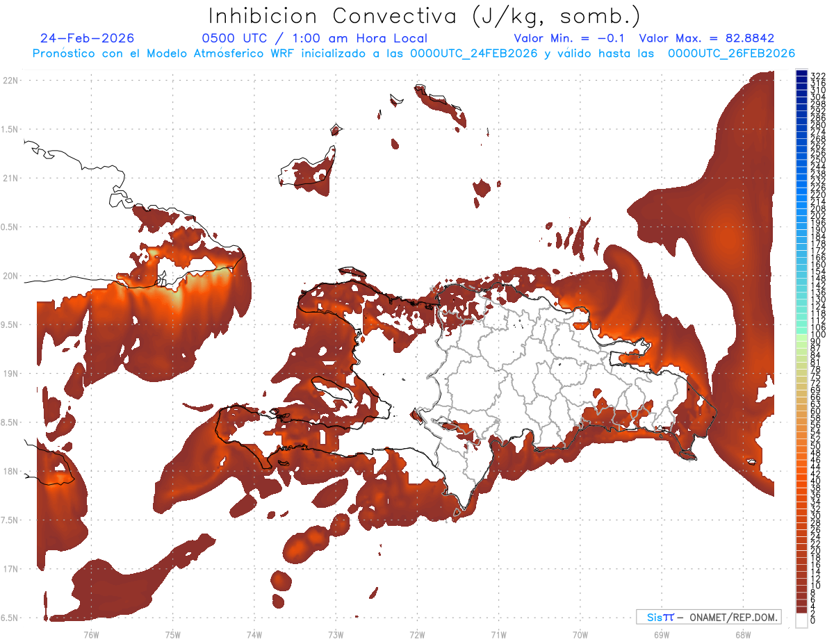This screenshot has height=644, width=834.
Task: Click the 20N latitude label
Action: click(10, 276)
